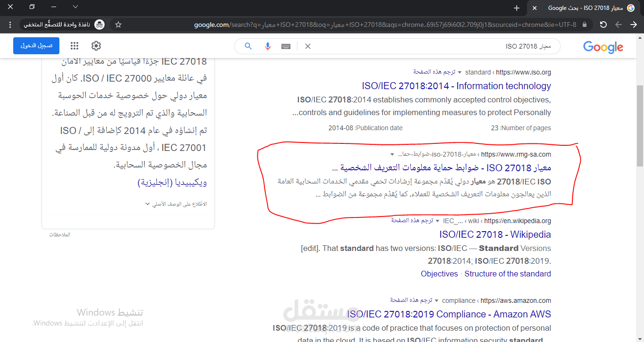Open the Objectives sitelink
The height and width of the screenshot is (342, 644).
[439, 274]
